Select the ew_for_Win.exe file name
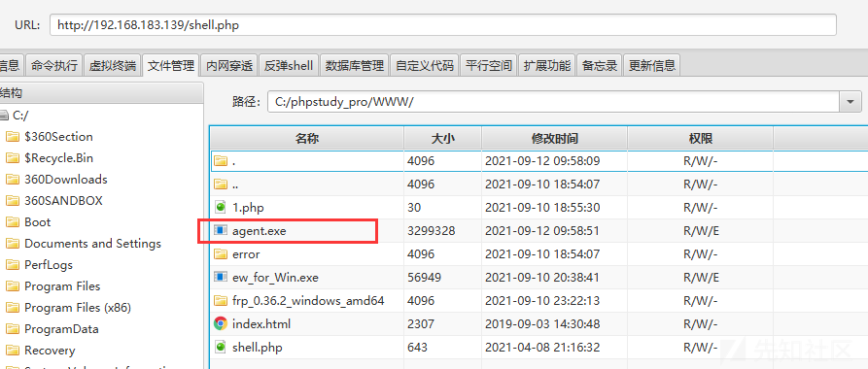 pos(275,277)
